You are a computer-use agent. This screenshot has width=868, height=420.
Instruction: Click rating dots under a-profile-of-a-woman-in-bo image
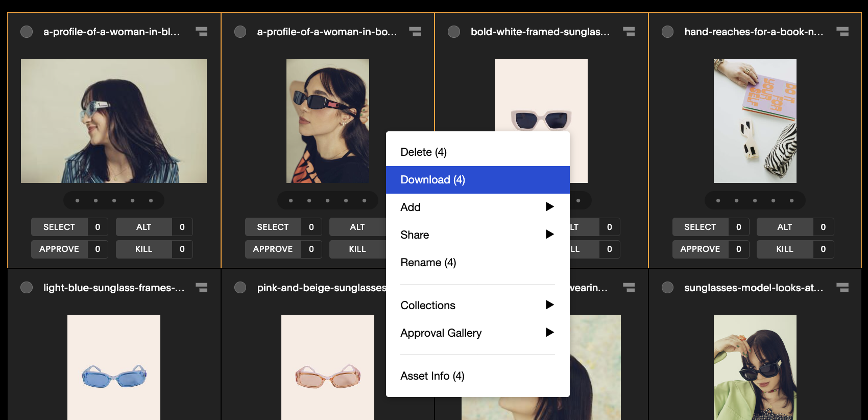pos(327,200)
